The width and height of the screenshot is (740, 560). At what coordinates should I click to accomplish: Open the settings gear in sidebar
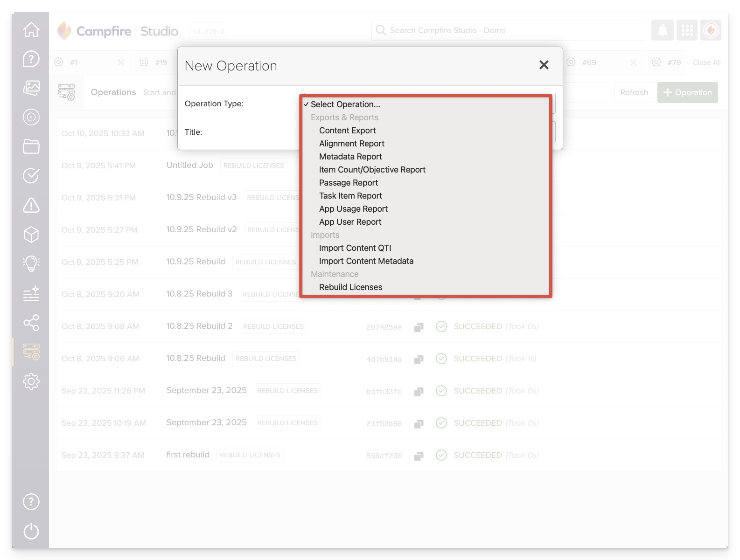coord(31,381)
